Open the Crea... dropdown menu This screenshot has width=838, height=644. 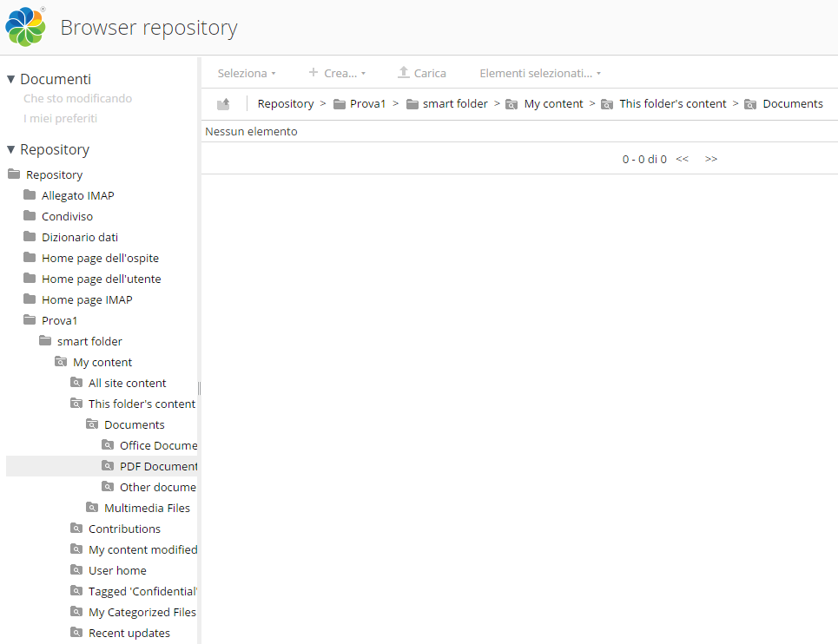click(x=337, y=73)
